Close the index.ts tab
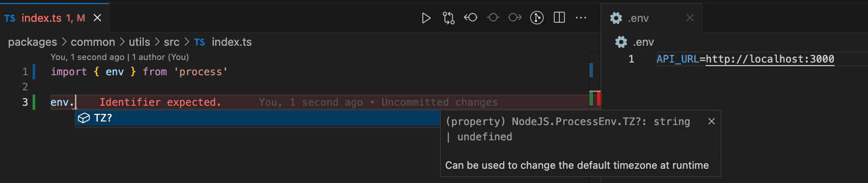The width and height of the screenshot is (868, 183). tap(97, 18)
